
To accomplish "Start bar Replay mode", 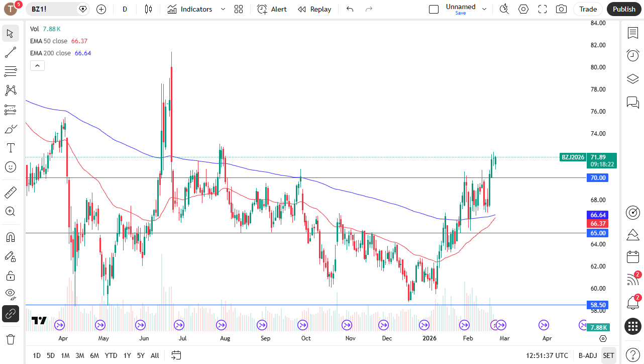I will tap(314, 9).
